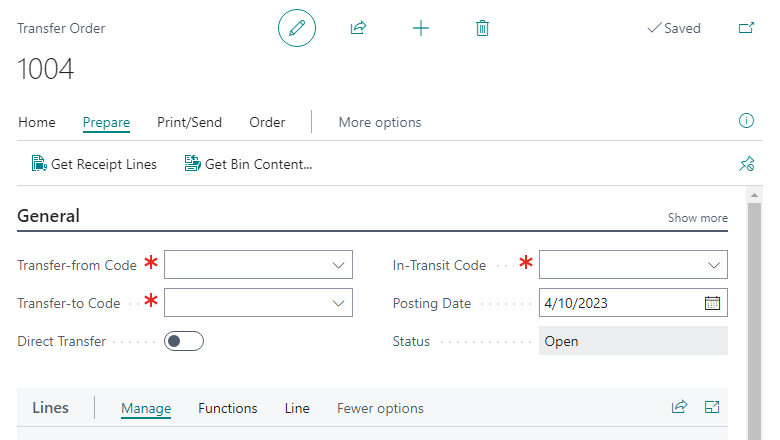The image size is (780, 440).
Task: Click the share icon in the Lines section
Action: coord(680,407)
